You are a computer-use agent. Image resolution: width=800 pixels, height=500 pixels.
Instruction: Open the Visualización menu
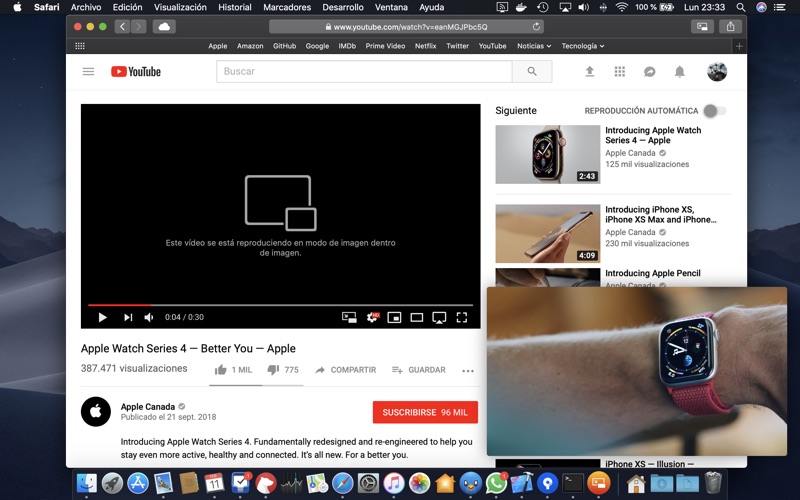pyautogui.click(x=180, y=7)
